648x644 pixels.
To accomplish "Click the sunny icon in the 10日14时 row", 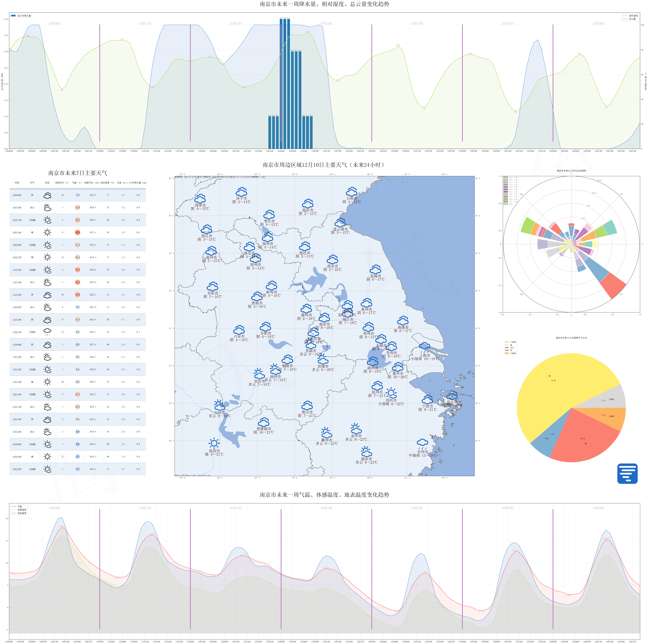I will point(47,232).
